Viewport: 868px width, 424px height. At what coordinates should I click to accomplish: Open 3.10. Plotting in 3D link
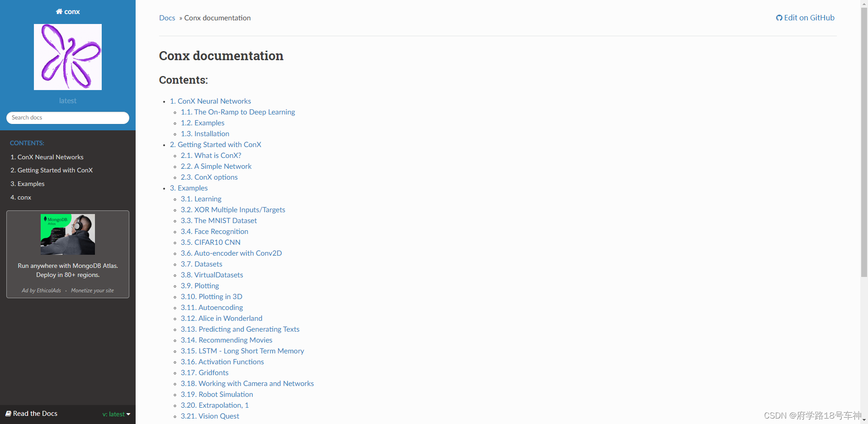(212, 297)
